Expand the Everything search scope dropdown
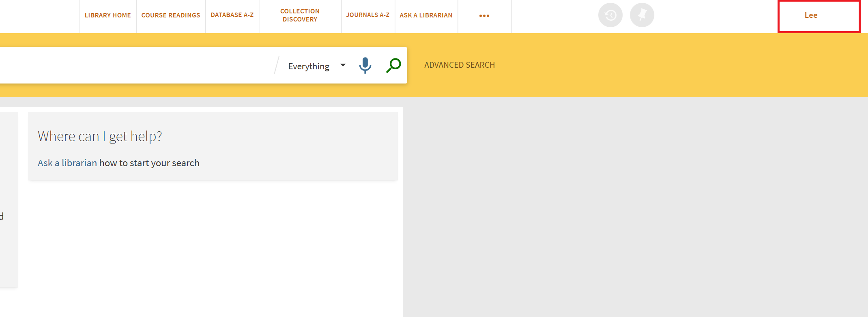This screenshot has width=868, height=317. 316,66
